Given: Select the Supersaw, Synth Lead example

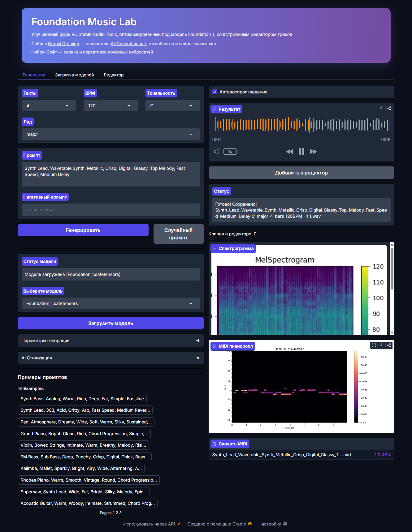Looking at the screenshot, I should tap(84, 492).
